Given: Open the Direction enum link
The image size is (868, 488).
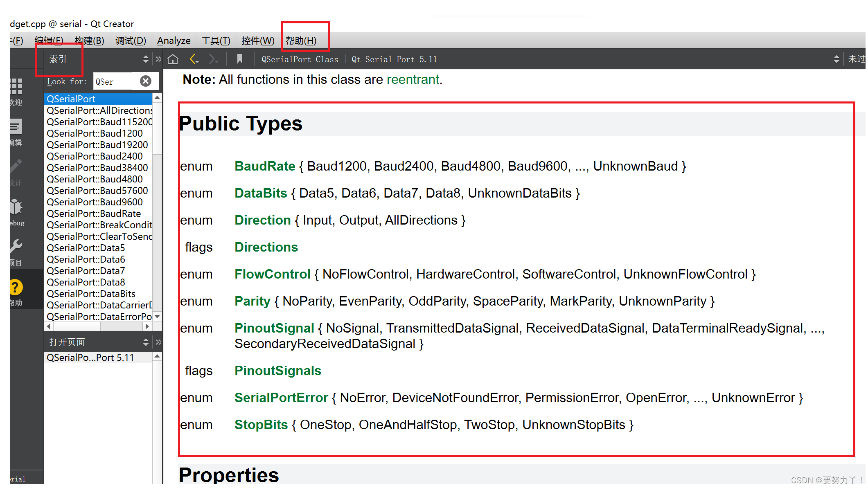Looking at the screenshot, I should (262, 220).
